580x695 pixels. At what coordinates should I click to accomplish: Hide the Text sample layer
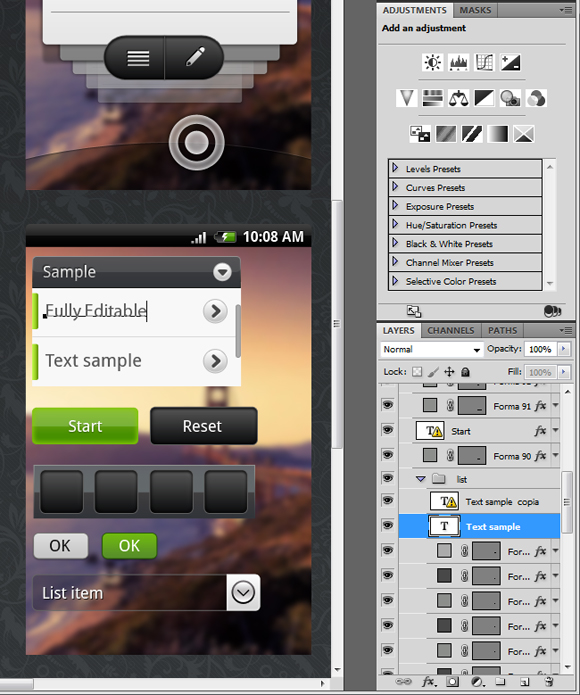tap(388, 526)
